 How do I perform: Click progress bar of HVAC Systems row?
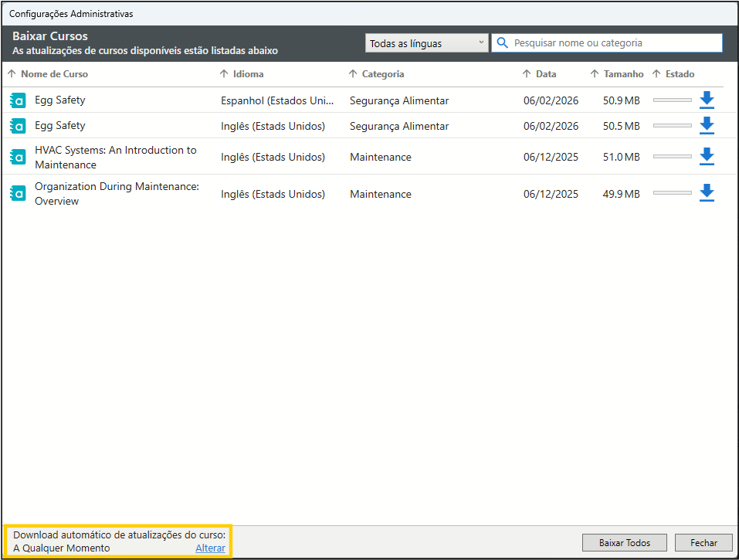point(672,157)
